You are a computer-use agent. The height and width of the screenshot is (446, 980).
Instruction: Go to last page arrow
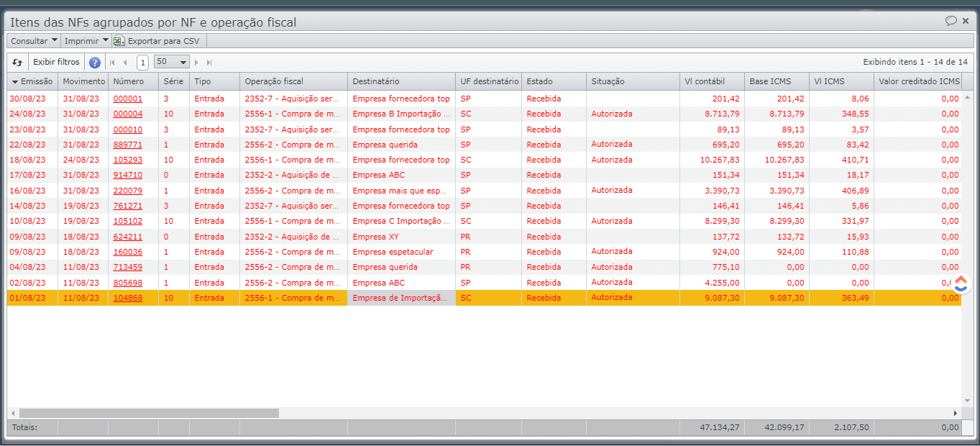(x=209, y=63)
